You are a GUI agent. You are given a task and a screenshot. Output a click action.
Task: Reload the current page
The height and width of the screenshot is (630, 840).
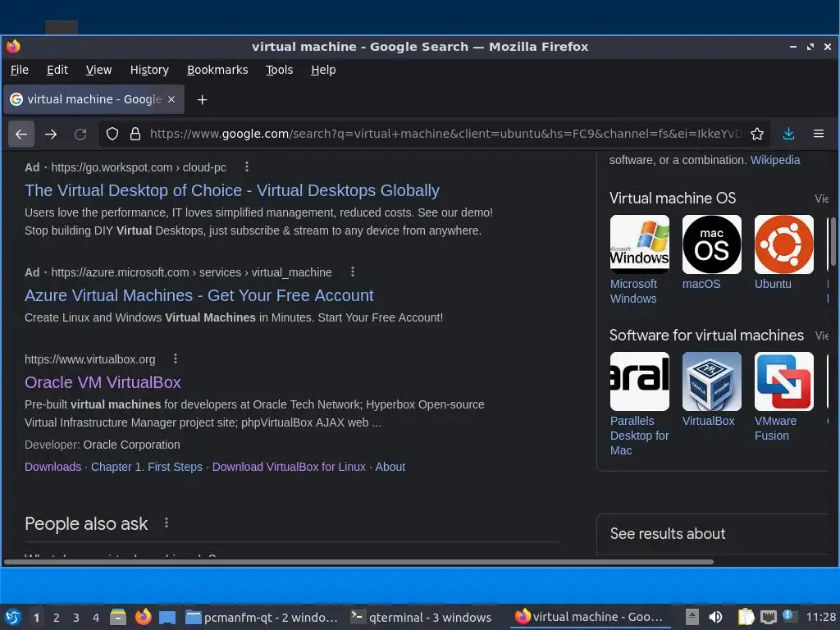[x=80, y=134]
